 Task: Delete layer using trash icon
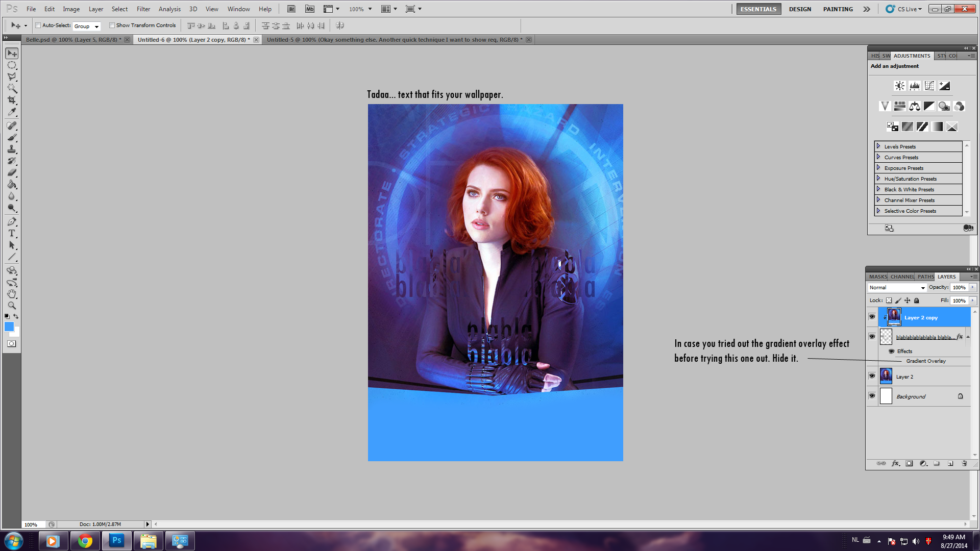(964, 463)
